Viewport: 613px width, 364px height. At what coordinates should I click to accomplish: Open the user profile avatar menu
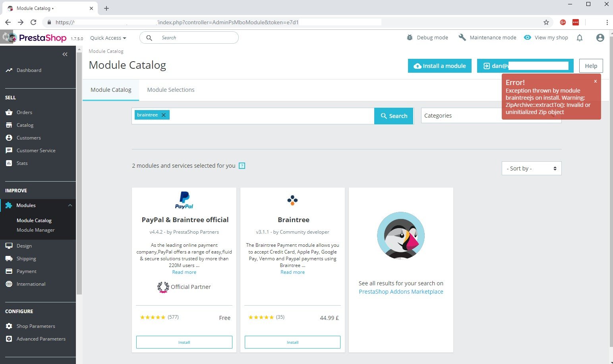pyautogui.click(x=600, y=38)
